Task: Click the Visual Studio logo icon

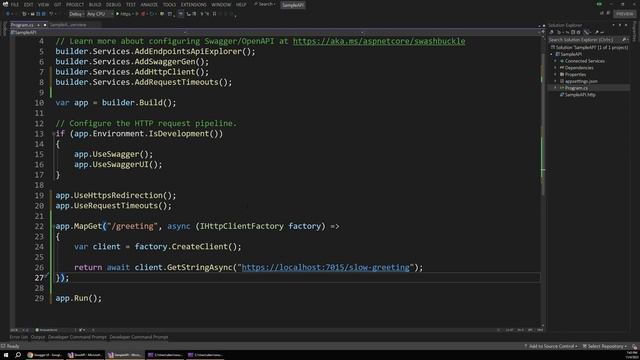Action: (5, 4)
